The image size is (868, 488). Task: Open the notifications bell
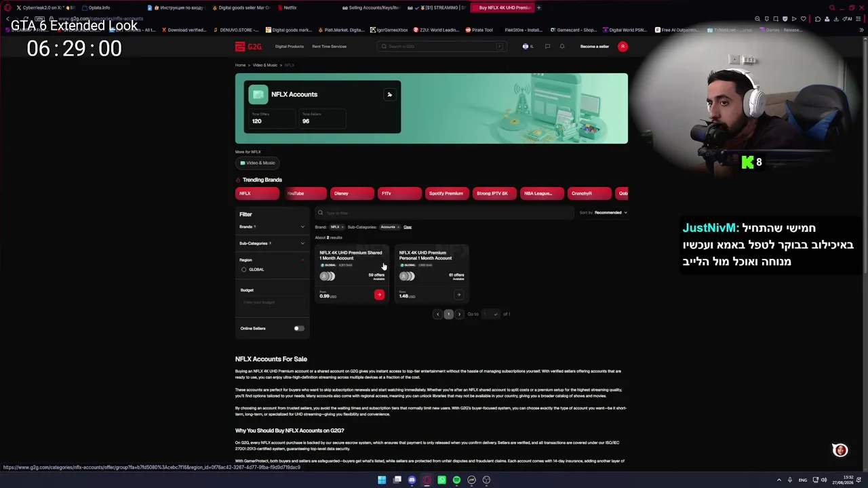562,47
